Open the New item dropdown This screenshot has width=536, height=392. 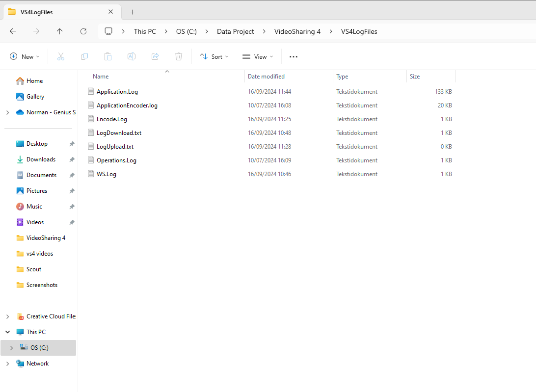[25, 57]
